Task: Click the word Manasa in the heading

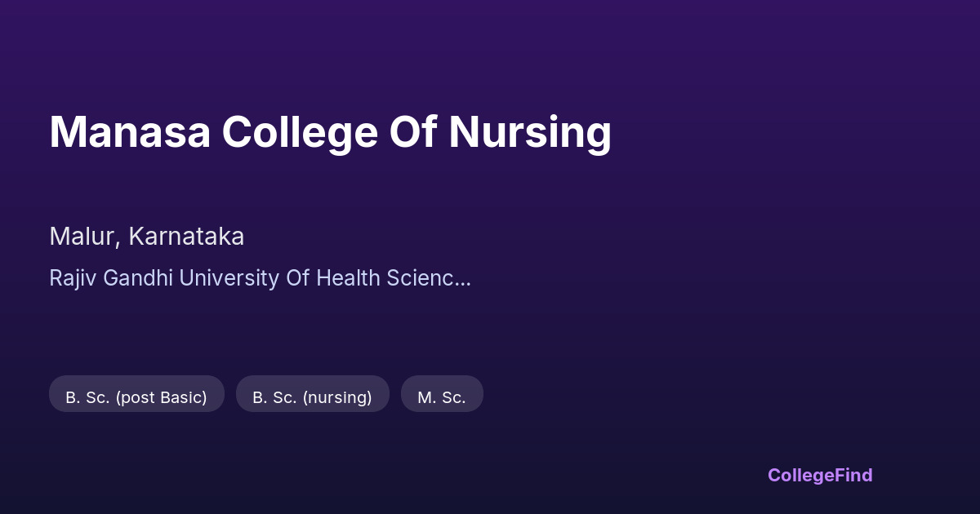Action: (x=130, y=132)
